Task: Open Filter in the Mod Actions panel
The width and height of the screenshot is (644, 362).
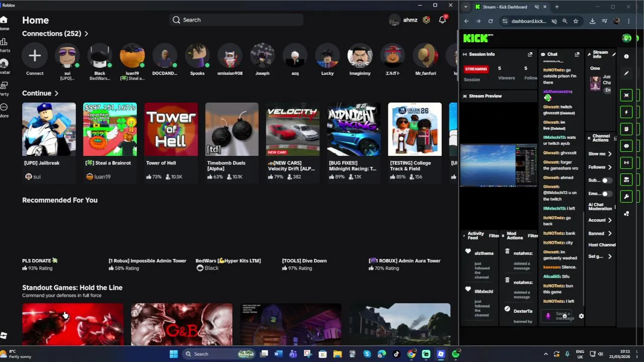Action: pyautogui.click(x=532, y=236)
